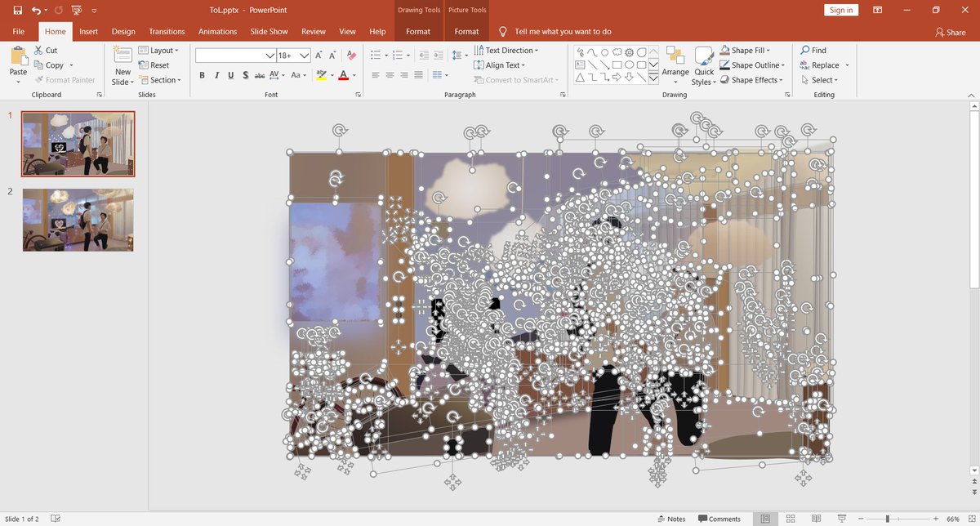Switch to Slide Sorter view icon
The image size is (980, 526).
point(791,519)
